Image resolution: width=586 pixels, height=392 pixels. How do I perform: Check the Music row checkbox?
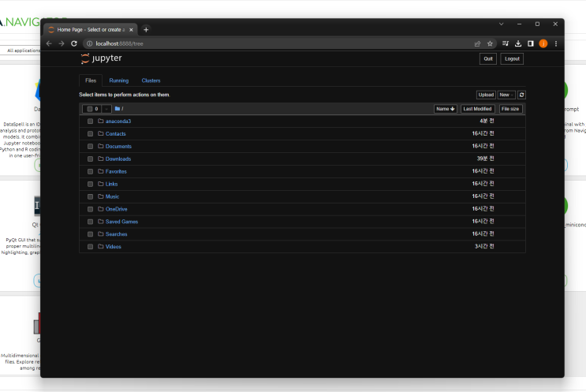click(90, 196)
